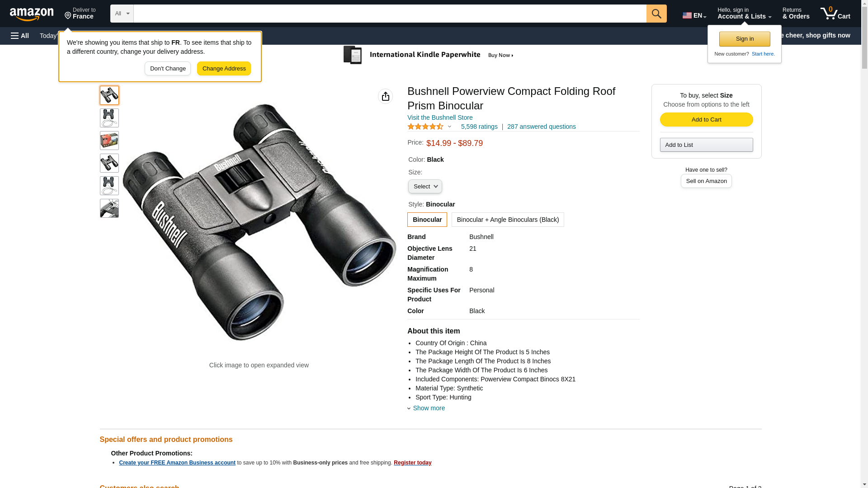Open Returns & Orders
The image size is (868, 488).
point(796,14)
